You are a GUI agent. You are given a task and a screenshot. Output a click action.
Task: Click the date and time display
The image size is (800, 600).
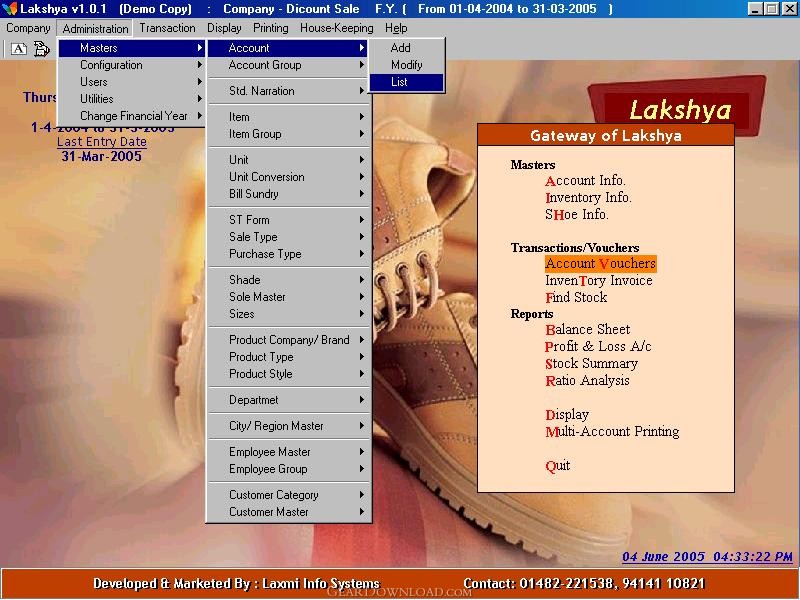(x=707, y=557)
